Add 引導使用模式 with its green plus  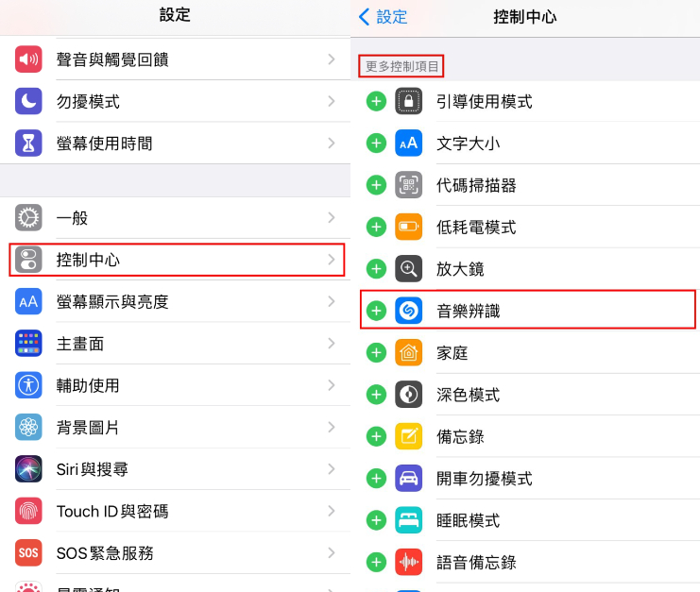376,101
